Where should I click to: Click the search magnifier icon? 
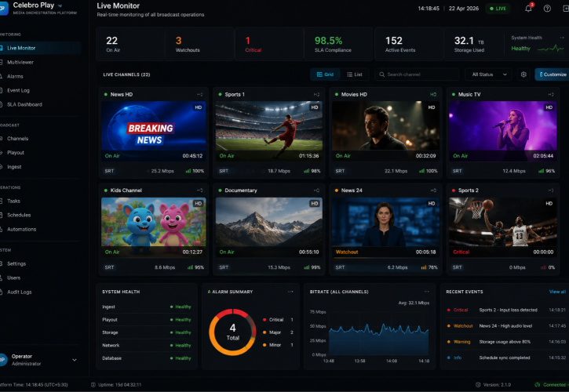pos(381,74)
